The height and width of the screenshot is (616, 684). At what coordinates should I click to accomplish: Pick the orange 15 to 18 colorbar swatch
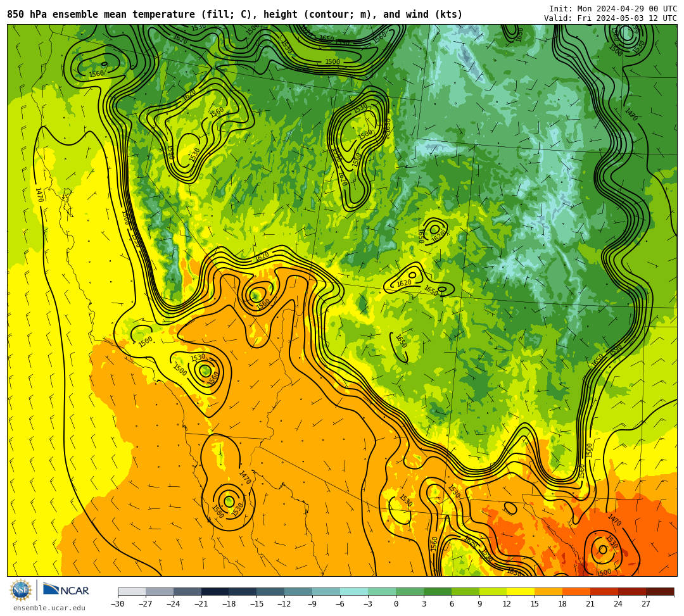(548, 591)
